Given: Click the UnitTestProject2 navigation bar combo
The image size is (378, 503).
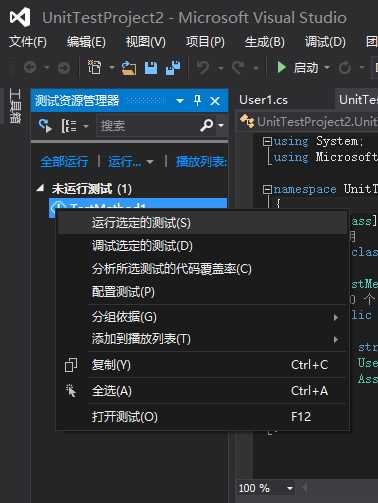Looking at the screenshot, I should (308, 122).
